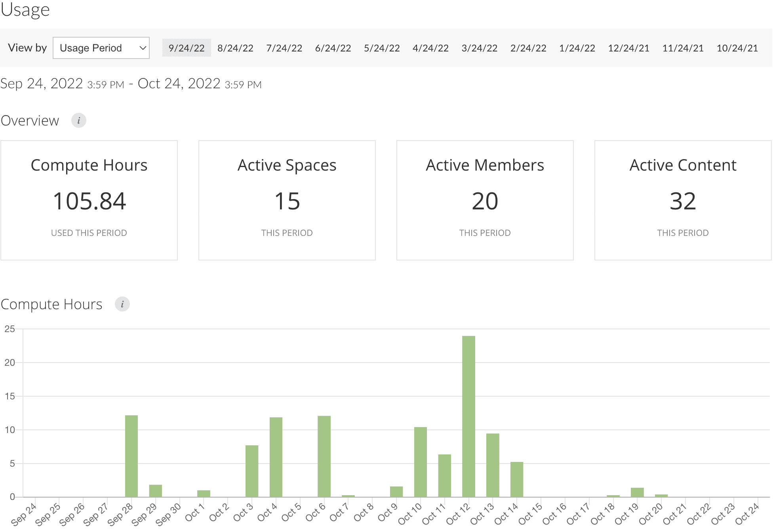Click info icon beside Compute Hours chart
773x532 pixels.
tap(122, 304)
